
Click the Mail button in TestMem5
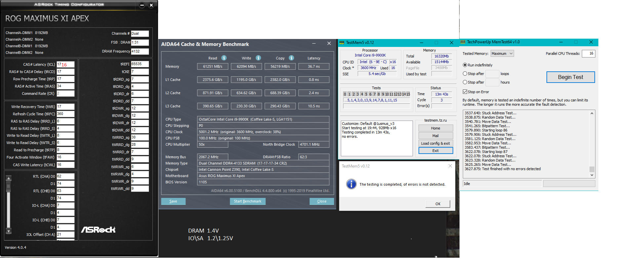click(436, 136)
